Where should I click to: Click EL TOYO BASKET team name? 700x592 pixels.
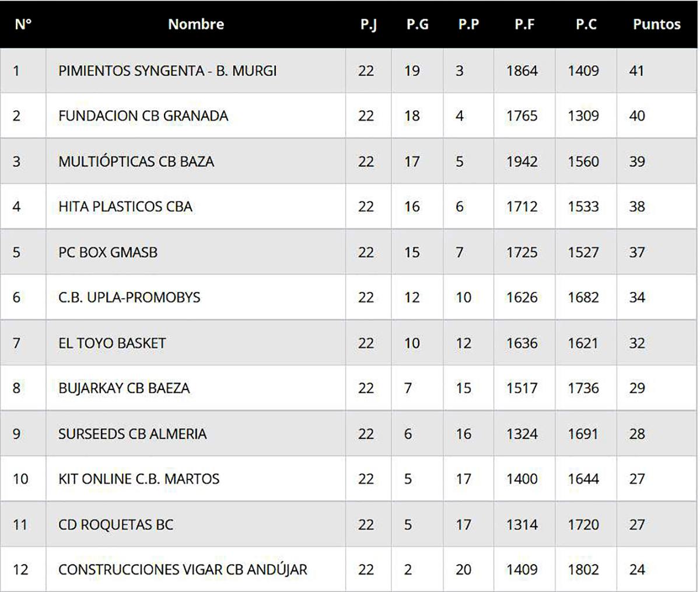point(112,343)
